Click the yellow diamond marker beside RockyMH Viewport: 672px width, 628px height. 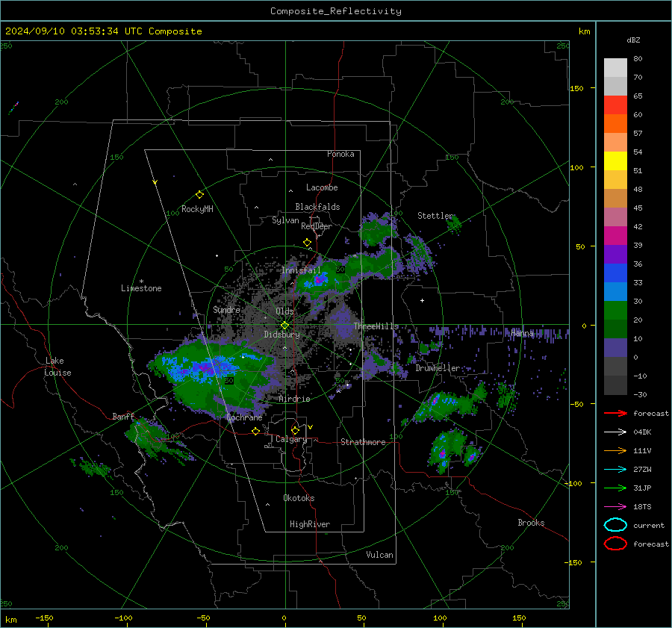tap(199, 195)
